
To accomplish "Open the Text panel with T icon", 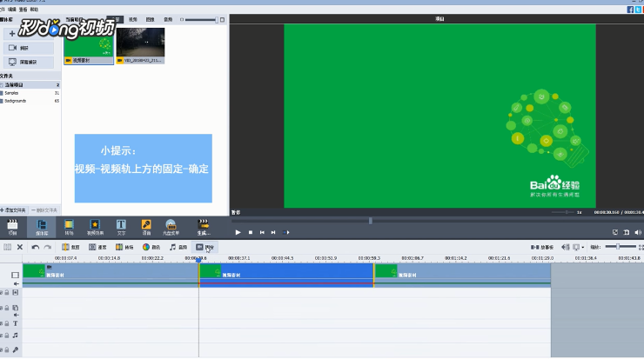I will (x=121, y=227).
